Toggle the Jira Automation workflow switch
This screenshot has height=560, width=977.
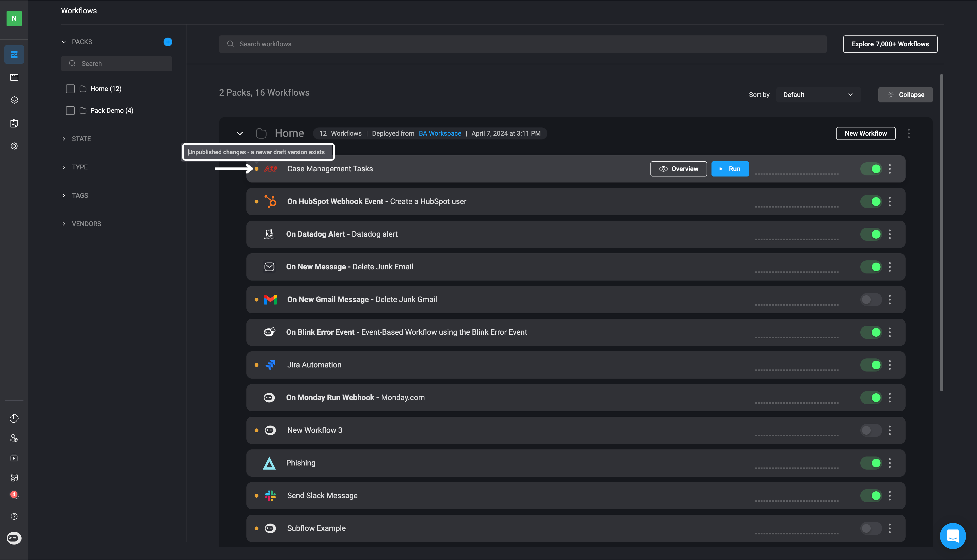tap(871, 365)
